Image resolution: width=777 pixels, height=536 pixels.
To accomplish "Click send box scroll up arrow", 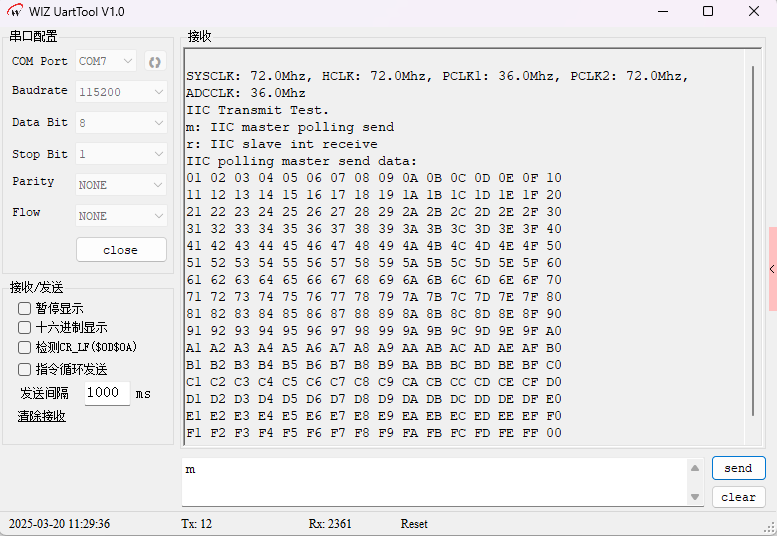I will pyautogui.click(x=695, y=468).
